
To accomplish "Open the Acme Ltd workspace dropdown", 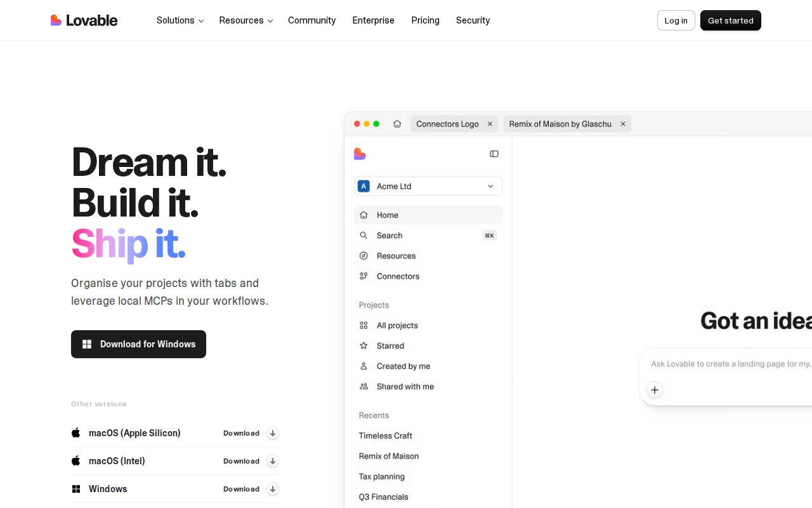I will (428, 186).
